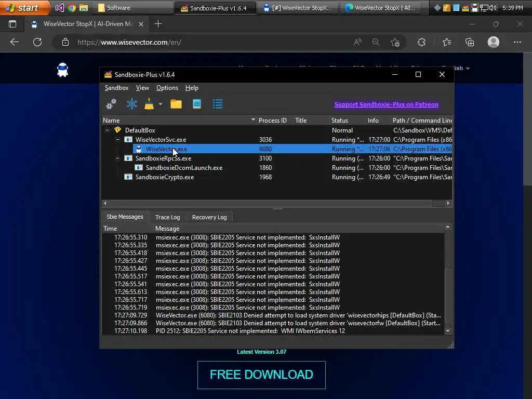This screenshot has height=399, width=532.
Task: Click the Info column header
Action: coord(378,121)
